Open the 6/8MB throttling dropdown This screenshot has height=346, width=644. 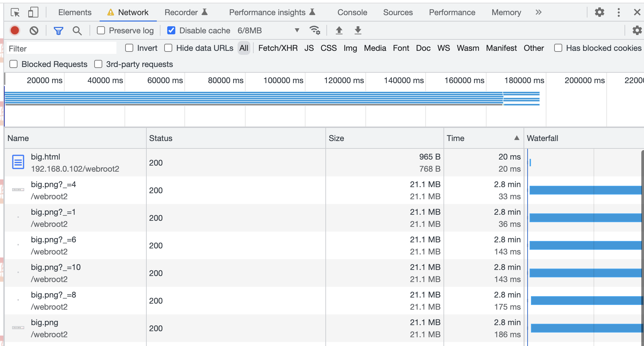tap(268, 31)
